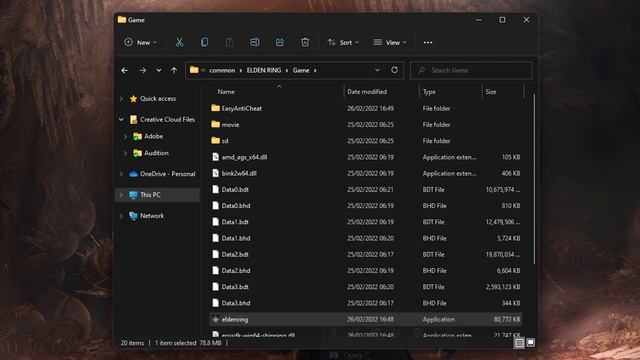Go up one folder level arrow
The image size is (640, 360).
coord(174,70)
